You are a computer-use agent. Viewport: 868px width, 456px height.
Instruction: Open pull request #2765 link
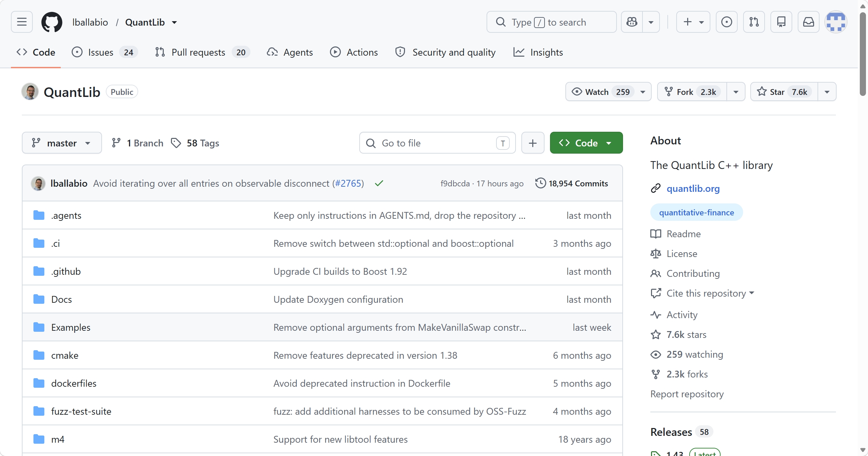point(348,183)
